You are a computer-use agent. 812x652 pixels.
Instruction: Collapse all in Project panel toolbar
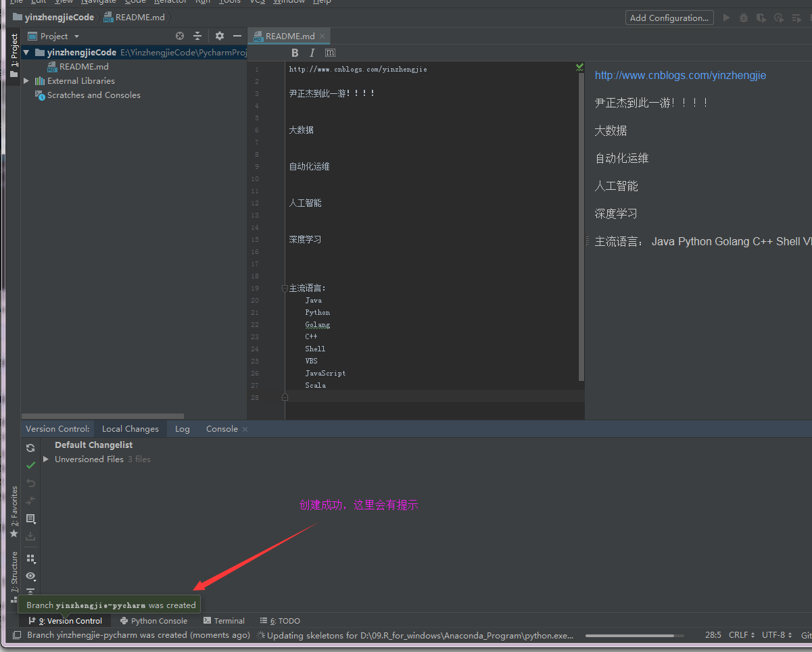[x=197, y=36]
